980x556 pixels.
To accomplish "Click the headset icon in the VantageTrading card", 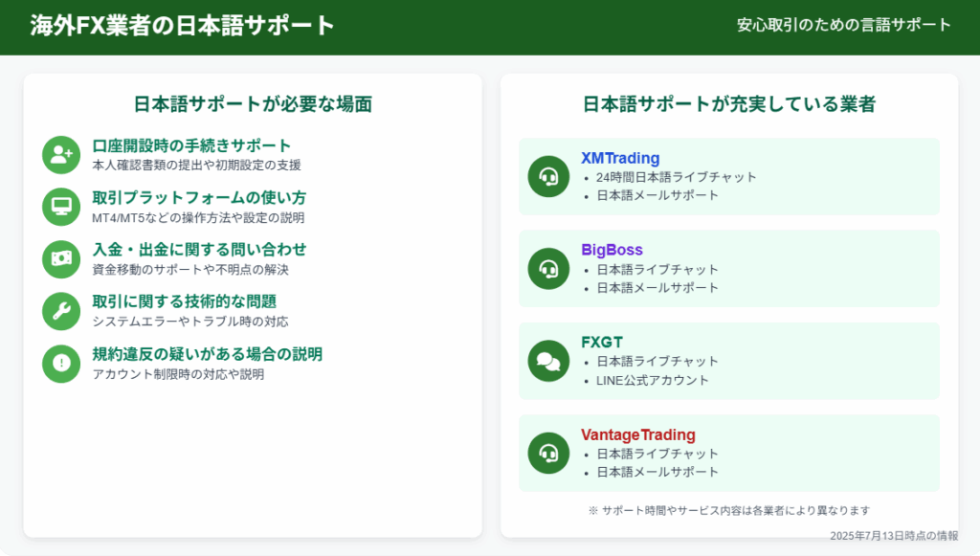I will 548,453.
